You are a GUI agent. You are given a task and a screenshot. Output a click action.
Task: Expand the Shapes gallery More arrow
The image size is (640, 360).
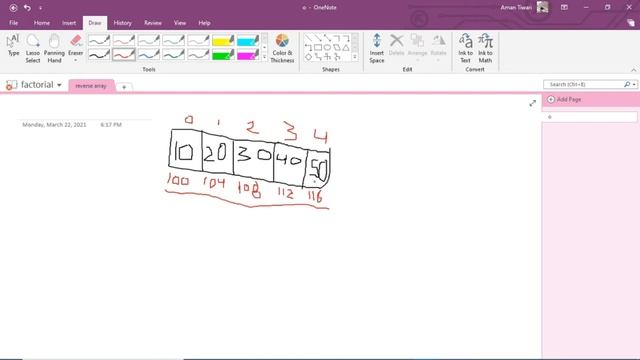point(355,58)
